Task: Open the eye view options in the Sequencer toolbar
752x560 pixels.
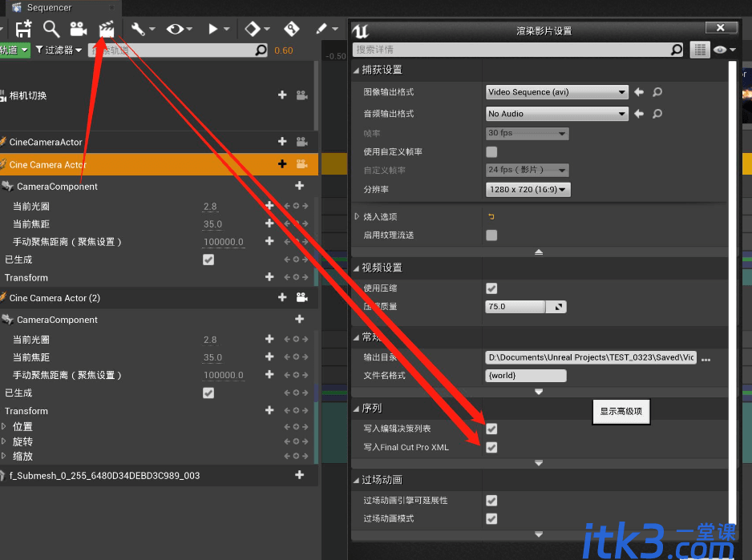Action: pyautogui.click(x=180, y=30)
